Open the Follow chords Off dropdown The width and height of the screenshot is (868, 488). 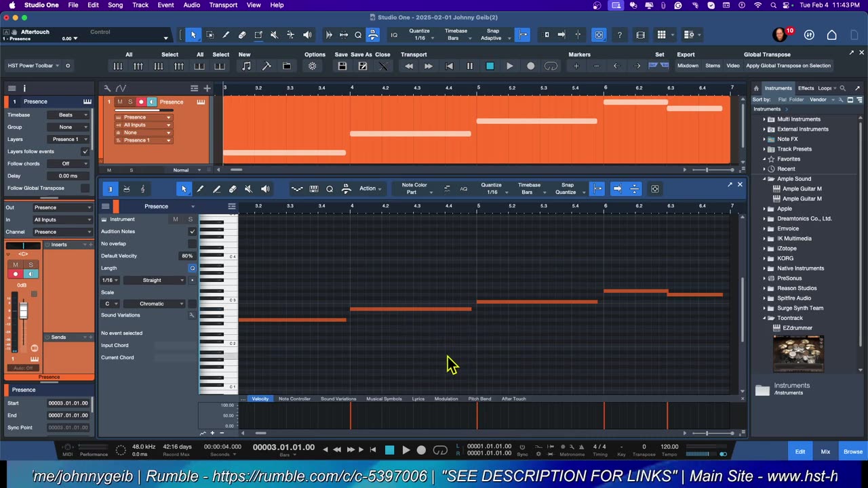click(x=68, y=163)
